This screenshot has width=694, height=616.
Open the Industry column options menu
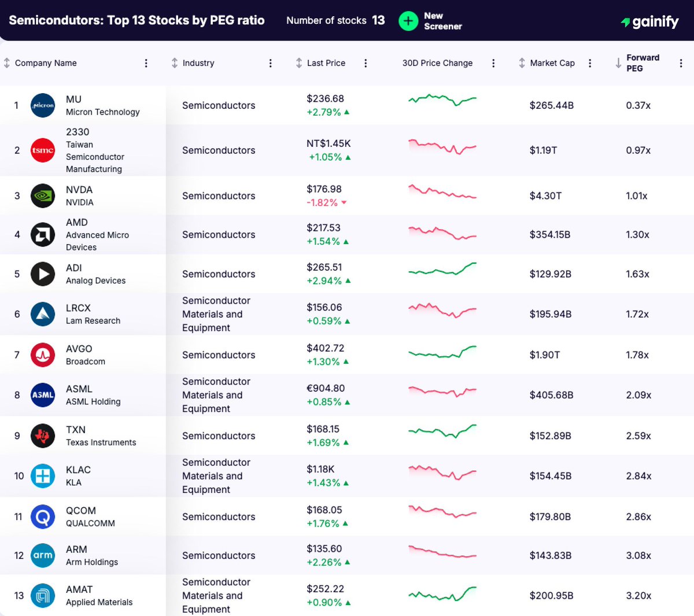click(x=270, y=63)
